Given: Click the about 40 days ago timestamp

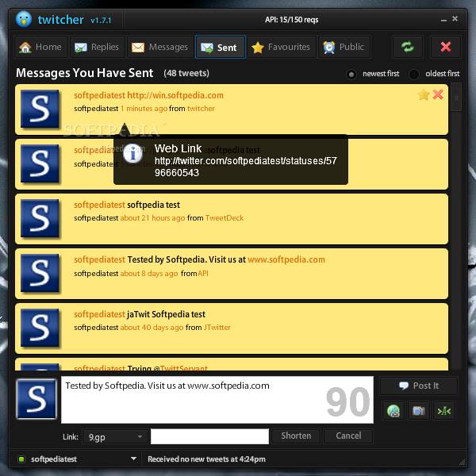Looking at the screenshot, I should [x=152, y=327].
